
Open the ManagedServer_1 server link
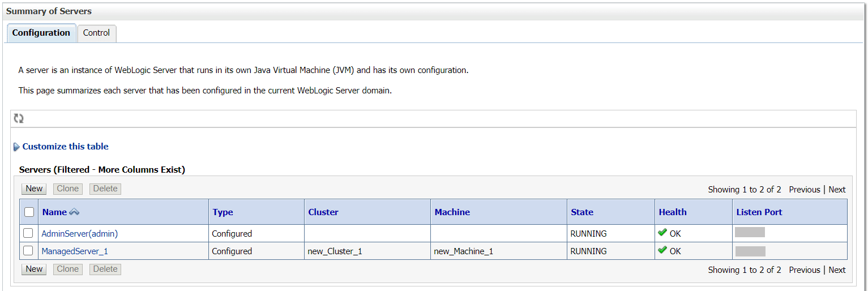(75, 251)
